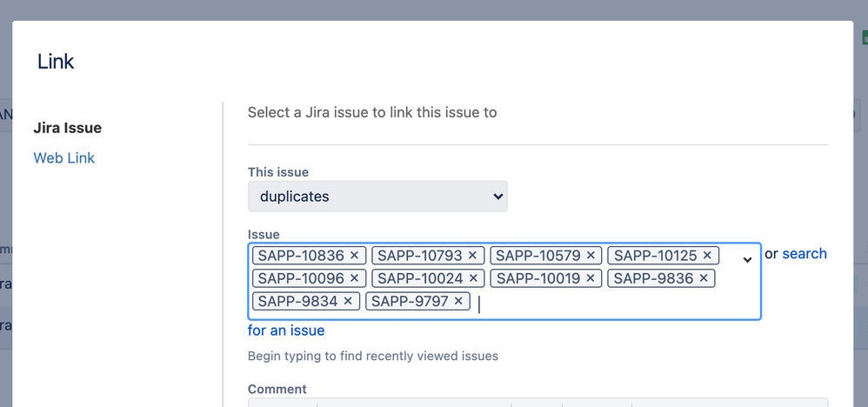Switch to the Jira Issue tab

click(68, 128)
